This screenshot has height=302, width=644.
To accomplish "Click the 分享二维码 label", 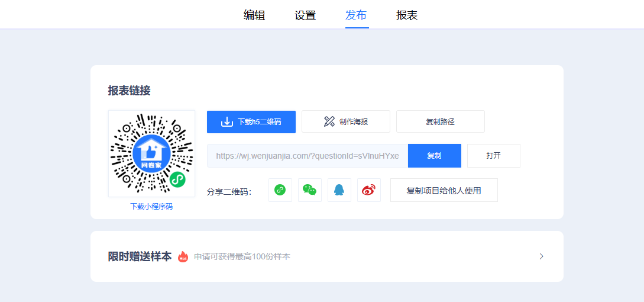I will pyautogui.click(x=229, y=192).
